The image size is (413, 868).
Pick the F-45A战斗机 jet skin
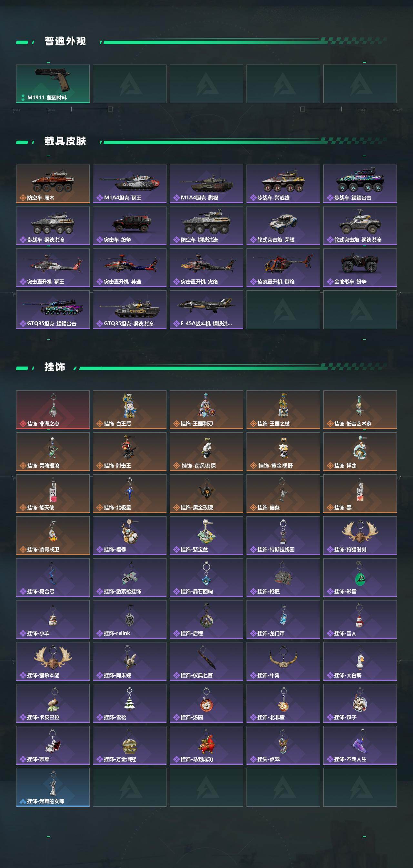click(206, 310)
